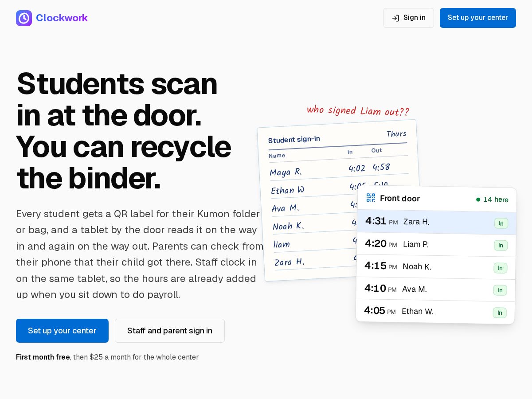Image resolution: width=532 pixels, height=399 pixels.
Task: Click the Clockwork brand name
Action: point(62,18)
